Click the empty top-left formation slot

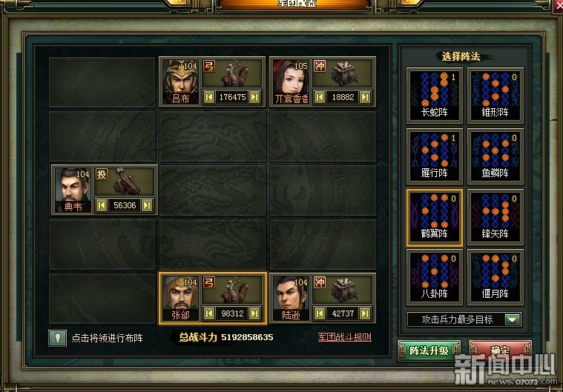tap(102, 82)
